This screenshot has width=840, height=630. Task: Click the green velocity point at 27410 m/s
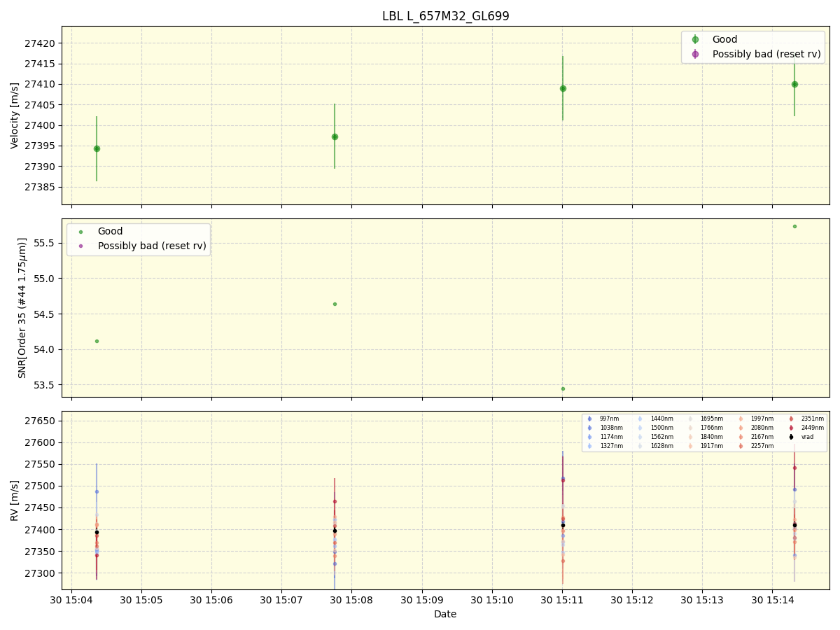coord(794,84)
